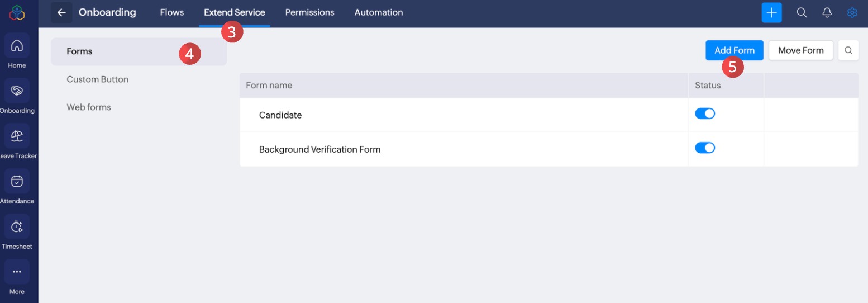The height and width of the screenshot is (303, 868).
Task: Click the Zoho People logo icon
Action: pos(17,12)
